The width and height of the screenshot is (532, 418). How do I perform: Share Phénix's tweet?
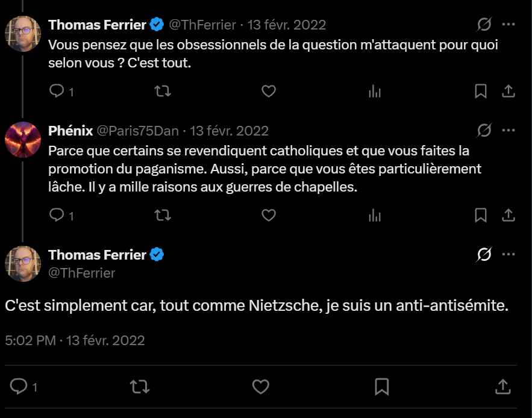click(x=508, y=214)
